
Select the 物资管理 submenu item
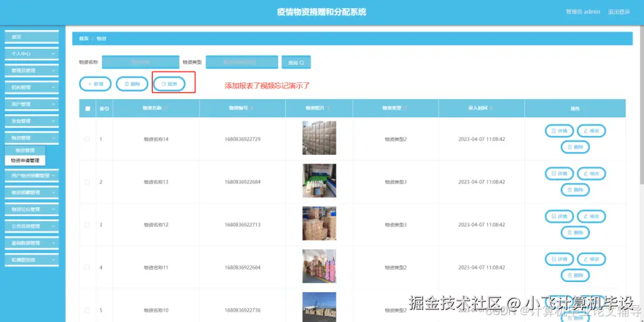tap(25, 150)
